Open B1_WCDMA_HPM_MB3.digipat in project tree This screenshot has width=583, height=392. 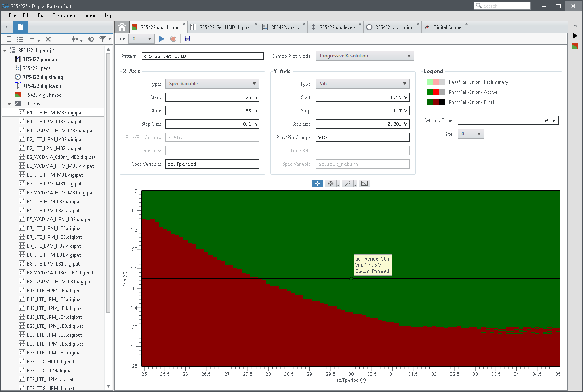pos(60,131)
